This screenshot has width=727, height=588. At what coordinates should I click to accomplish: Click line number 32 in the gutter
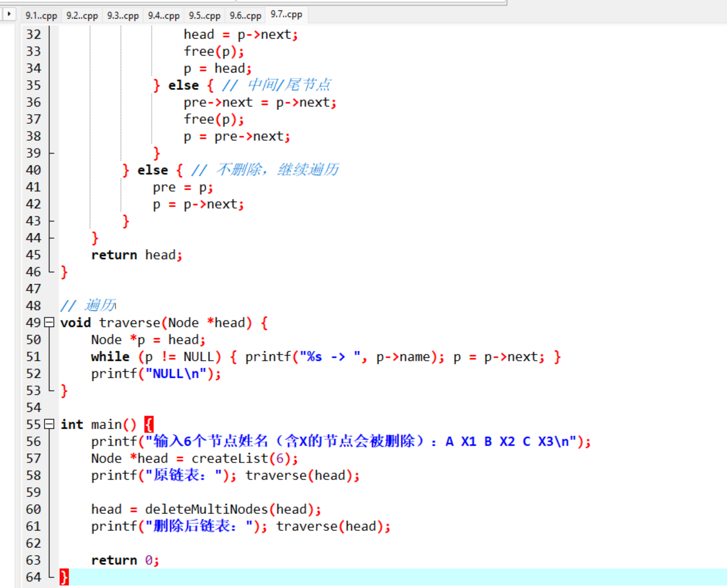tap(33, 34)
